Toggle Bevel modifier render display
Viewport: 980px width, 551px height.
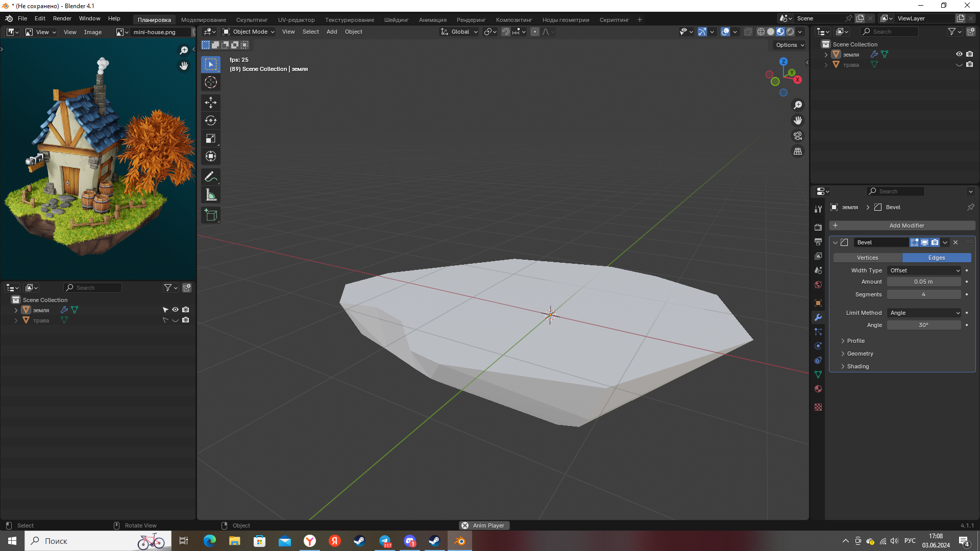935,242
